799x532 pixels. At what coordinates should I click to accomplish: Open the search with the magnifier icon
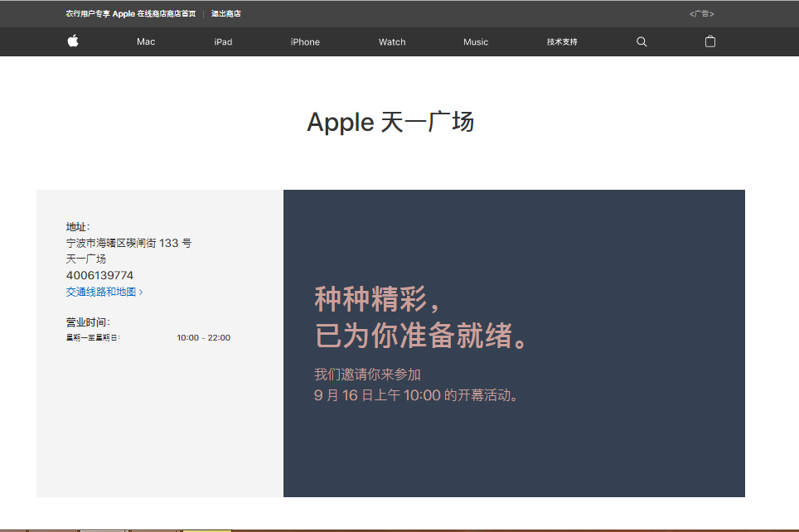pos(641,41)
